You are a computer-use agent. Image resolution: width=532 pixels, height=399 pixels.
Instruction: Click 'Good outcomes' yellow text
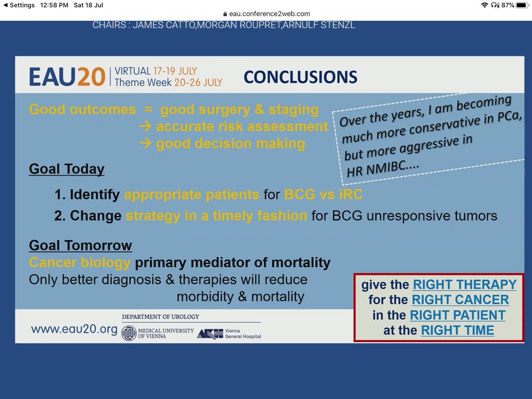coord(82,110)
